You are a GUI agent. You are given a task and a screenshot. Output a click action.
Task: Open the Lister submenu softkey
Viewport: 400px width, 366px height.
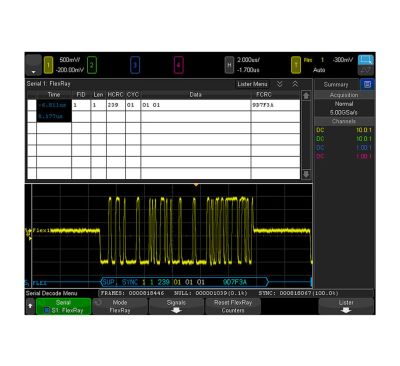[346, 306]
